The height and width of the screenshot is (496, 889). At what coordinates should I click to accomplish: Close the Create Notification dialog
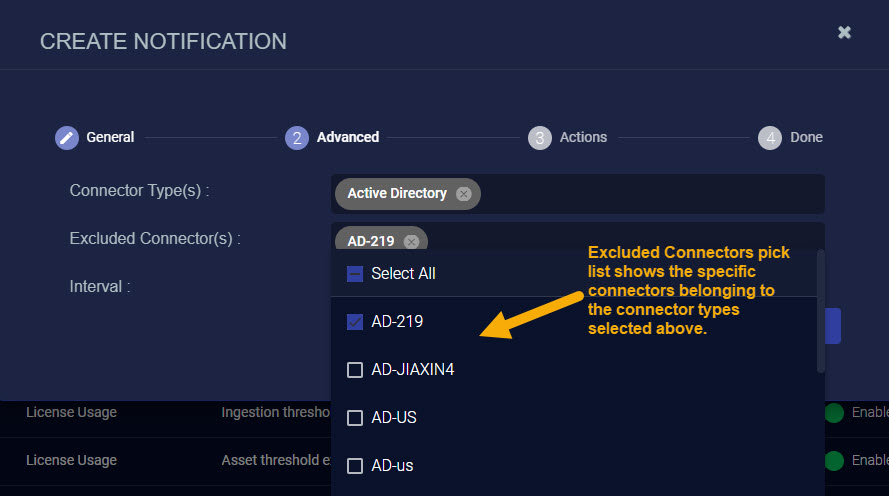pyautogui.click(x=844, y=33)
